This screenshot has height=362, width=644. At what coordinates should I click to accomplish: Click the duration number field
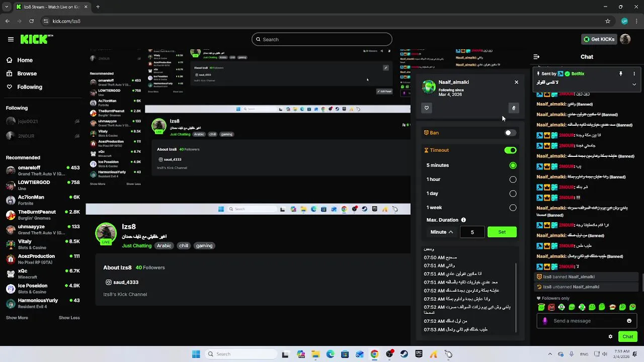coord(472,232)
